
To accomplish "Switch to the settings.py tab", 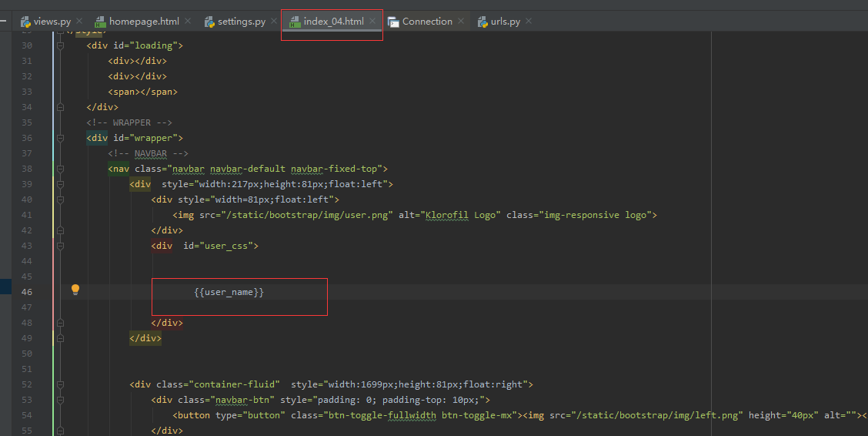I will point(242,22).
